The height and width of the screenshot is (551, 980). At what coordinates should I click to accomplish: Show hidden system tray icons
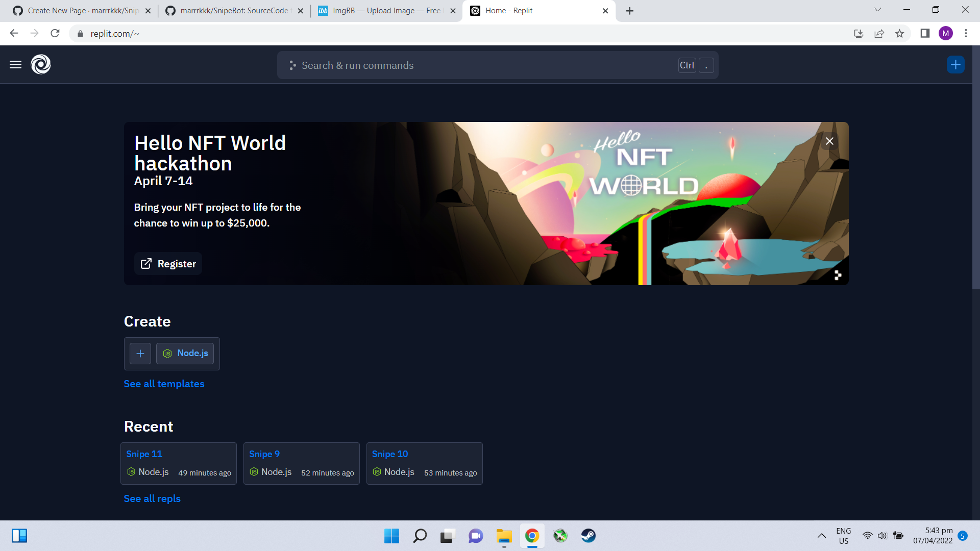(x=821, y=536)
